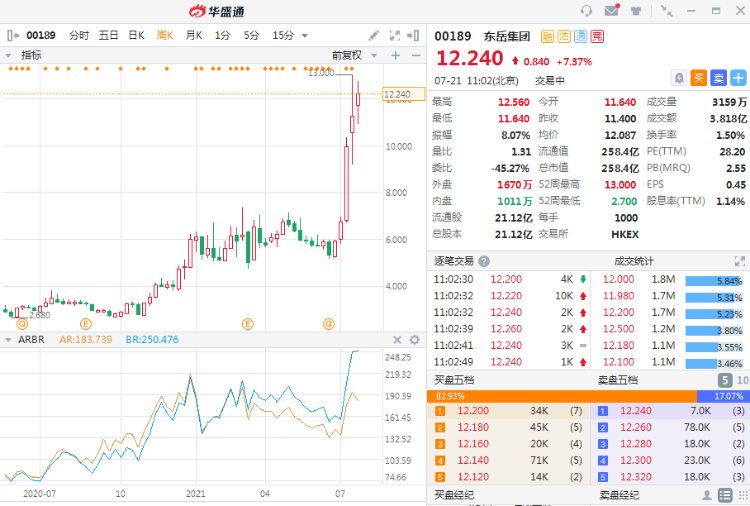Click the 52周最高 value 13.000

(620, 185)
